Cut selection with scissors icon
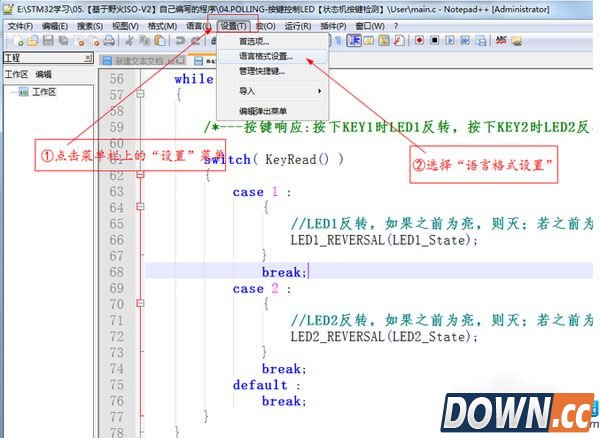This screenshot has height=438, width=600. (x=129, y=41)
